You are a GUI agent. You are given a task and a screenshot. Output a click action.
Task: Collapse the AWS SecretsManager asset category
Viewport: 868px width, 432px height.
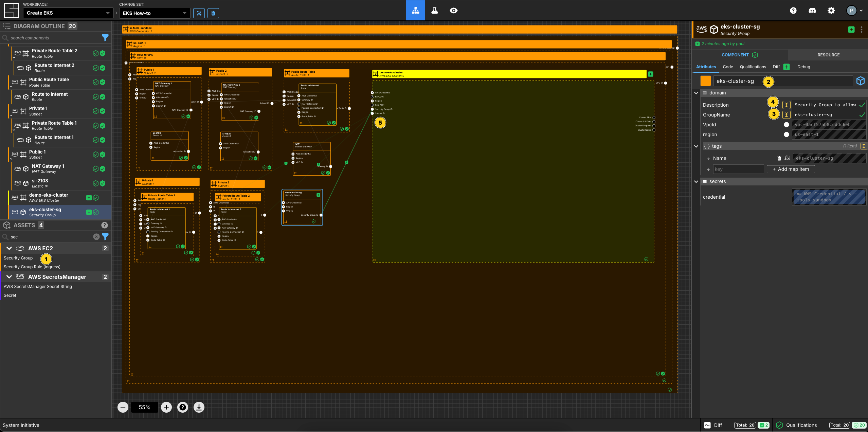point(9,277)
